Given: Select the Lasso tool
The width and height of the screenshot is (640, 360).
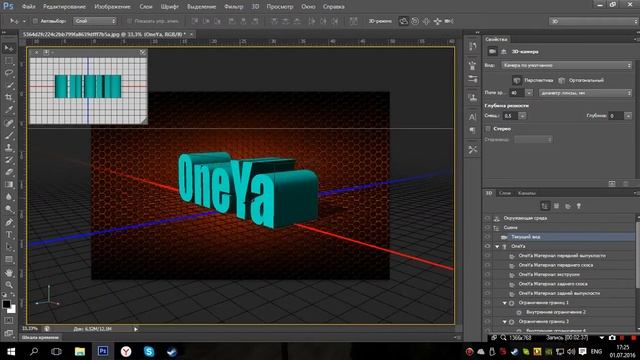Looking at the screenshot, I should tap(9, 73).
